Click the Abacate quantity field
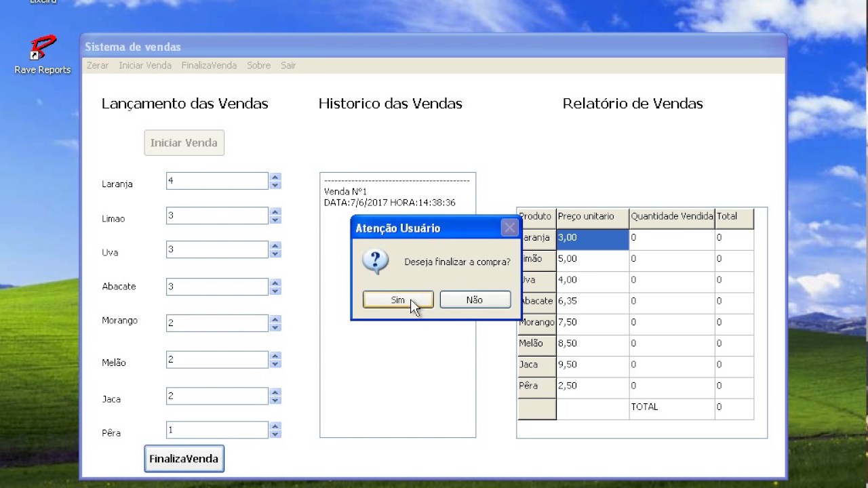 click(217, 287)
